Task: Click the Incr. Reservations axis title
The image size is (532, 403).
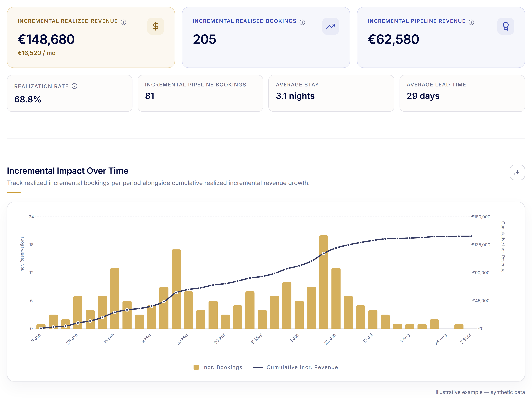Action: 22,254
